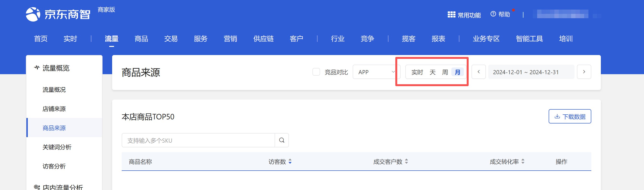Image resolution: width=644 pixels, height=190 pixels.
Task: Open the 报表 navigation tab
Action: [438, 39]
